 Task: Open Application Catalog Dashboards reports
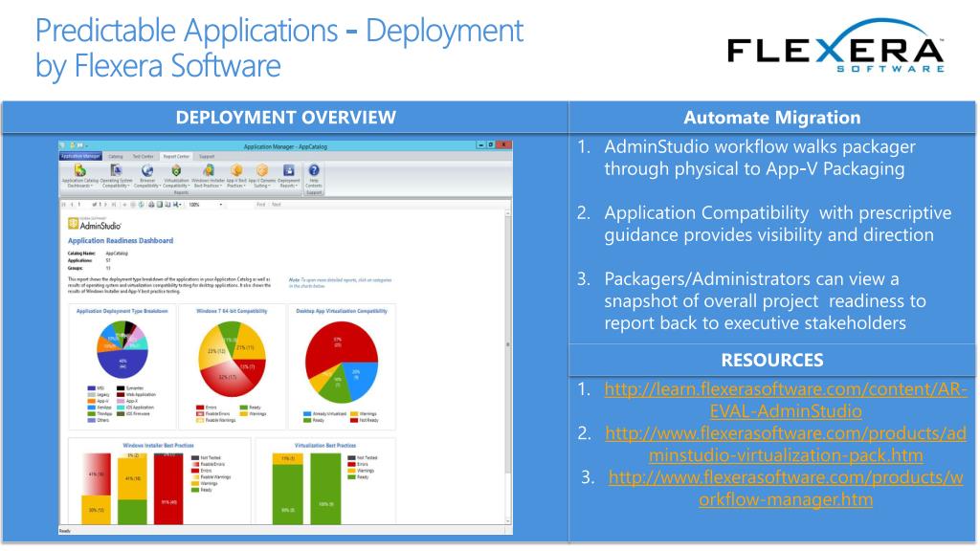click(80, 176)
